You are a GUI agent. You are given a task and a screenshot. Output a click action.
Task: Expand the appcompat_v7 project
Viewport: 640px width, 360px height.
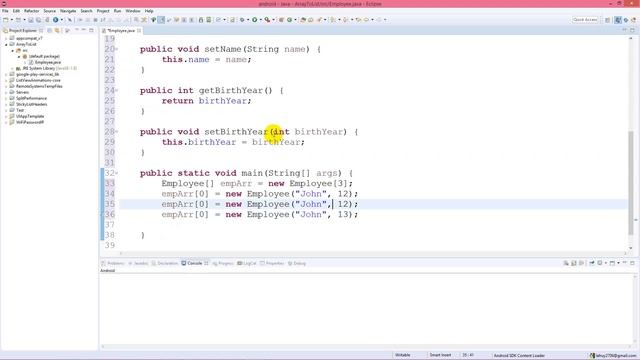(7, 38)
